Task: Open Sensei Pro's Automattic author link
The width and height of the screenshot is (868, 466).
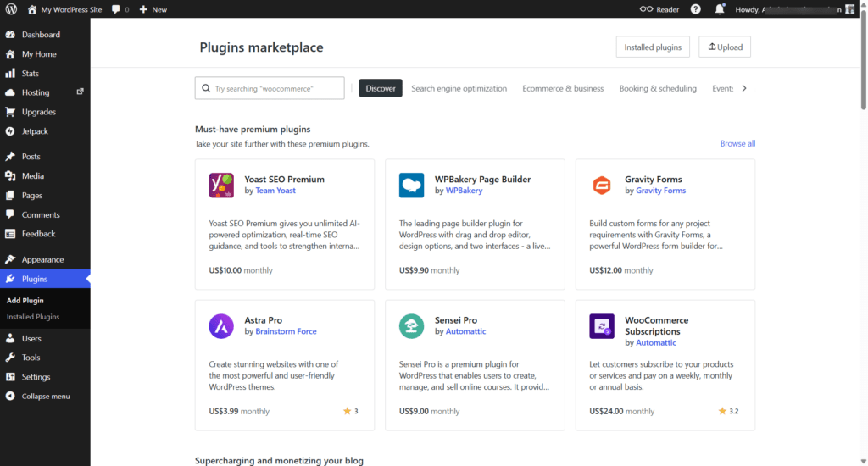Action: [465, 331]
